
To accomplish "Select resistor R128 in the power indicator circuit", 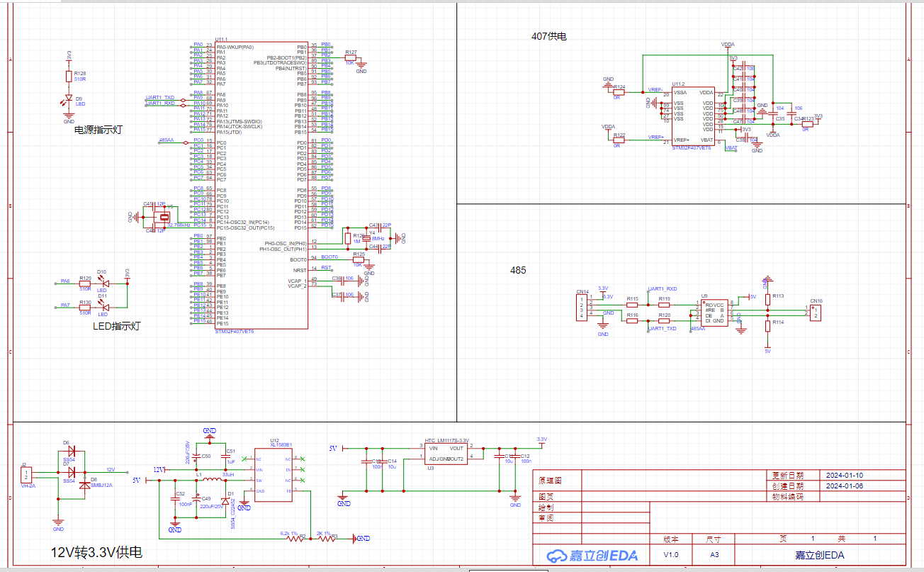I will coord(69,77).
